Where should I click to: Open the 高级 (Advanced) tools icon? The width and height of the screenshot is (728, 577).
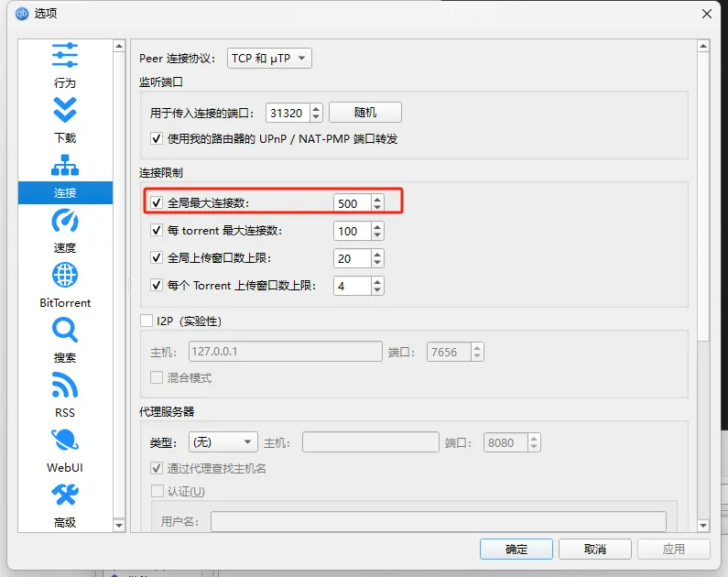[65, 495]
